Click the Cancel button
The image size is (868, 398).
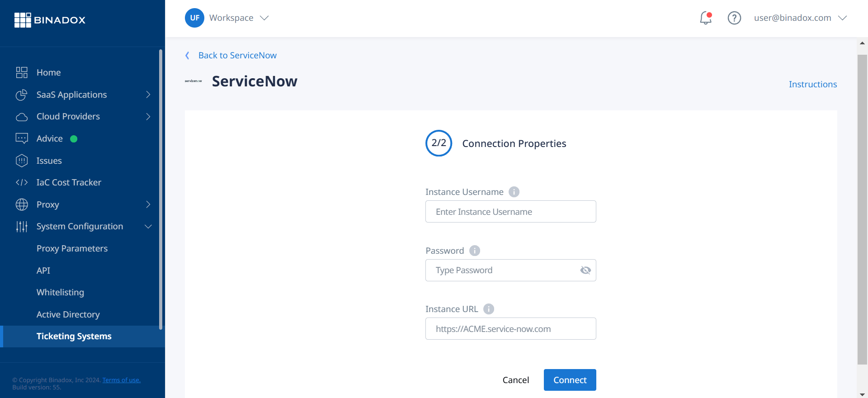pos(516,380)
